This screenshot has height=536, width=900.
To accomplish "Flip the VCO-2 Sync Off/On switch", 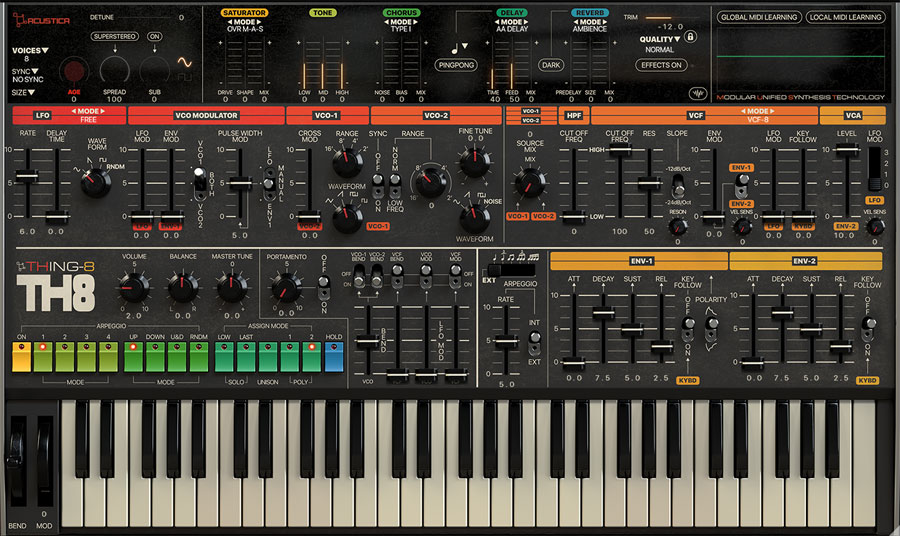I will pos(378,185).
